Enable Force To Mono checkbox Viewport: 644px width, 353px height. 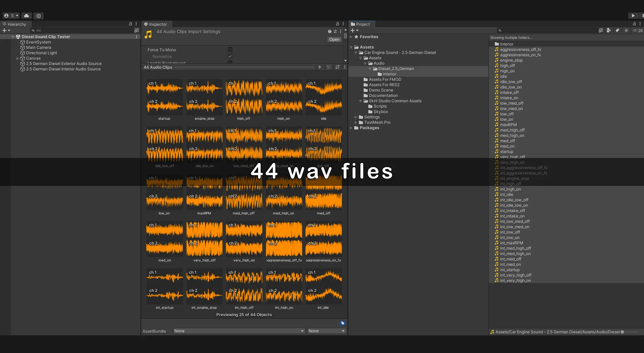click(230, 50)
